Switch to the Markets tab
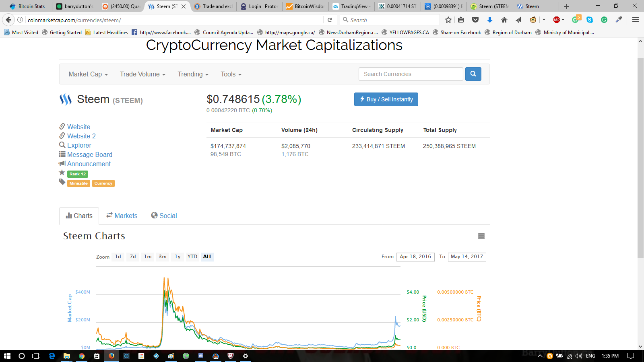 122,216
